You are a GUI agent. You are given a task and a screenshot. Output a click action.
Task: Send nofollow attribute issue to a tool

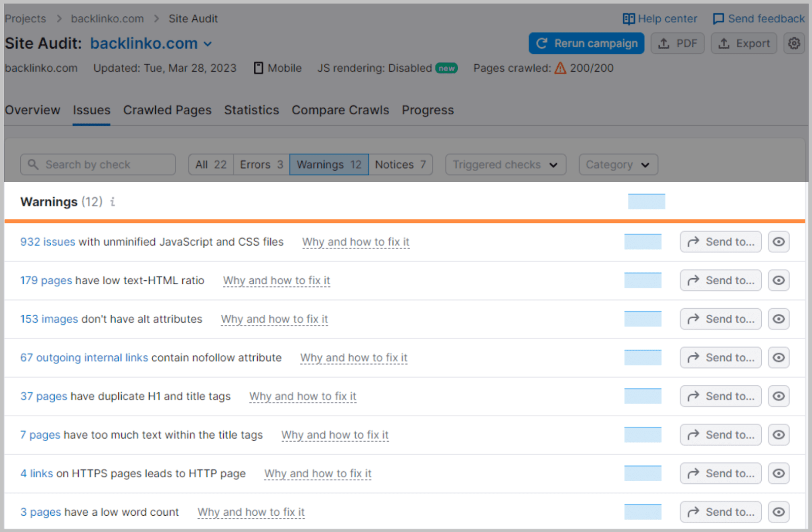point(721,357)
